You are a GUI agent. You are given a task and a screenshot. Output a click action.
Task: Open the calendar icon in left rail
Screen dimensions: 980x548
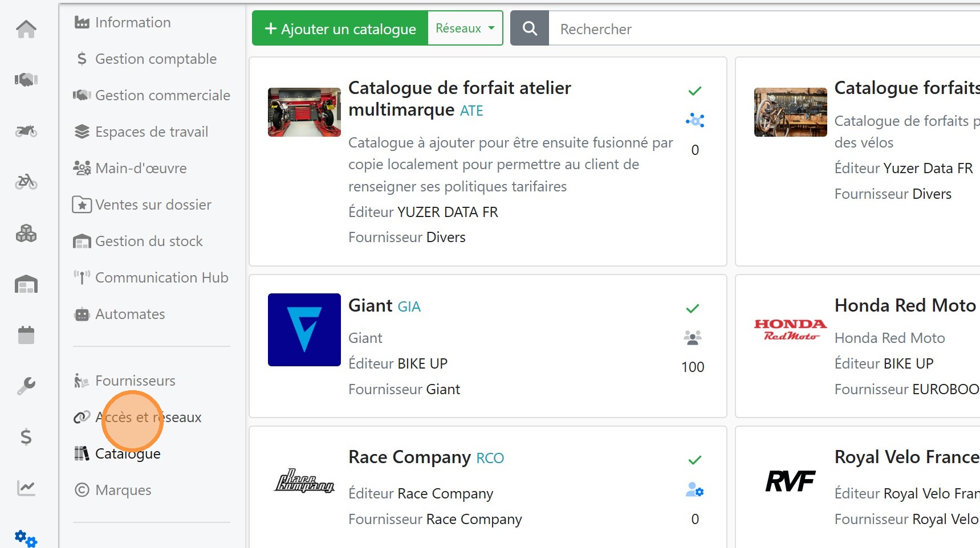point(26,335)
